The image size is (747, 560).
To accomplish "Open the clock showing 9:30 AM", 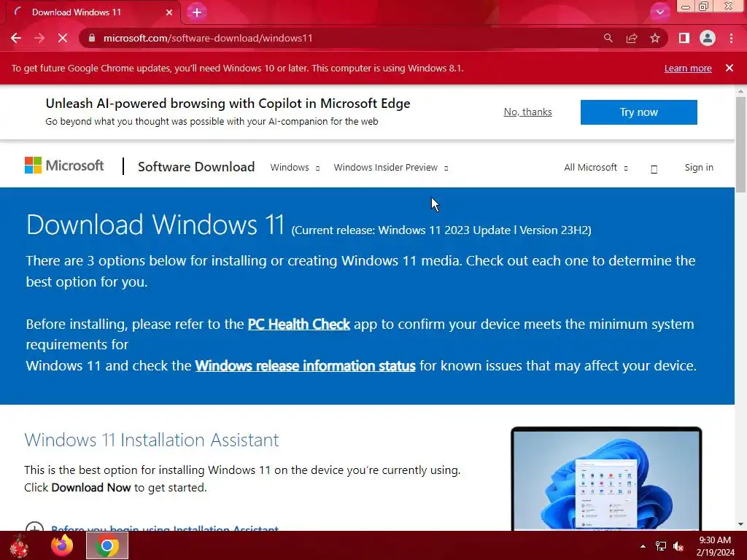I will pyautogui.click(x=715, y=546).
